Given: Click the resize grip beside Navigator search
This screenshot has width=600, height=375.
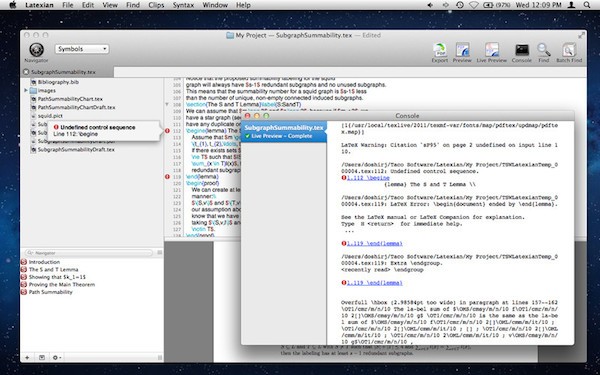Looking at the screenshot, I should pyautogui.click(x=160, y=253).
